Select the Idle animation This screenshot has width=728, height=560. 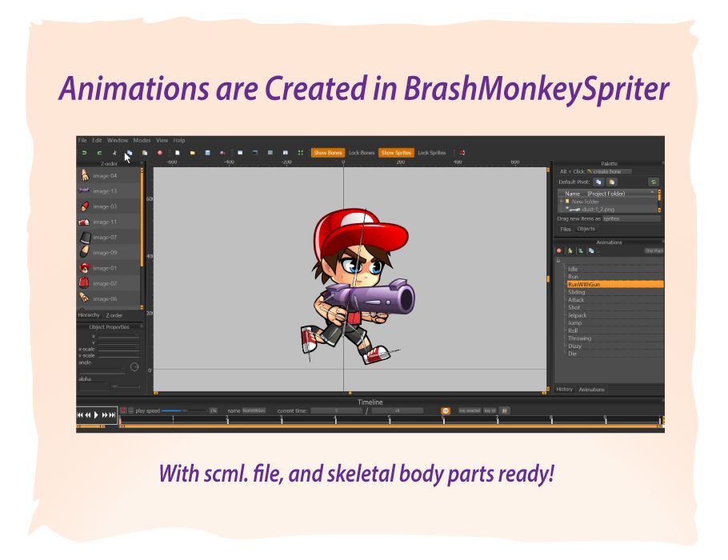pyautogui.click(x=615, y=269)
